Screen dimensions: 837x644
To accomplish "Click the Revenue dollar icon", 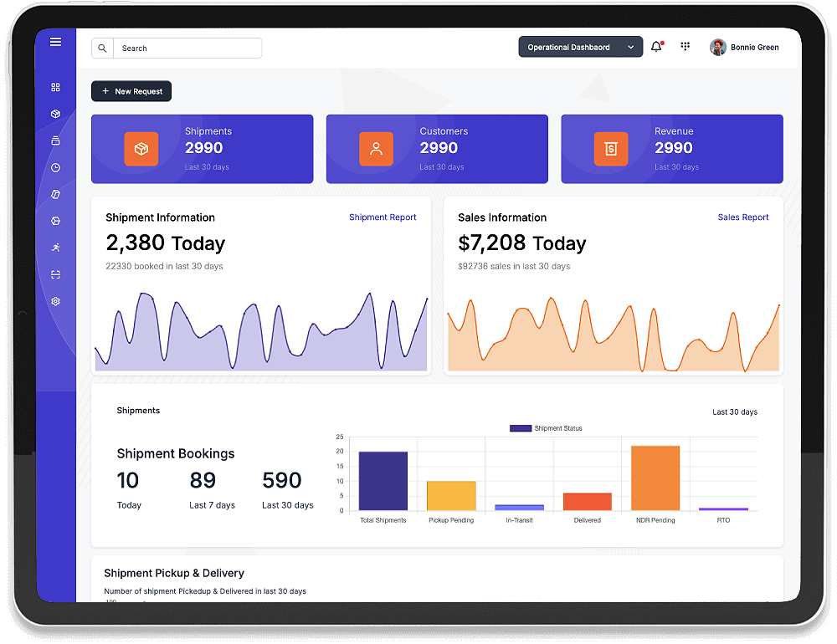I will tap(611, 149).
